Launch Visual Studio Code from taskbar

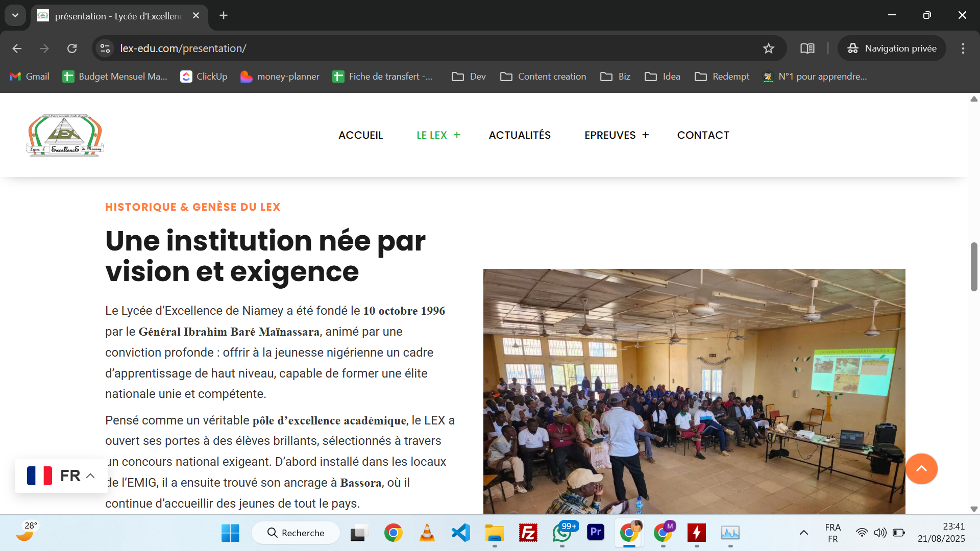coord(460,533)
